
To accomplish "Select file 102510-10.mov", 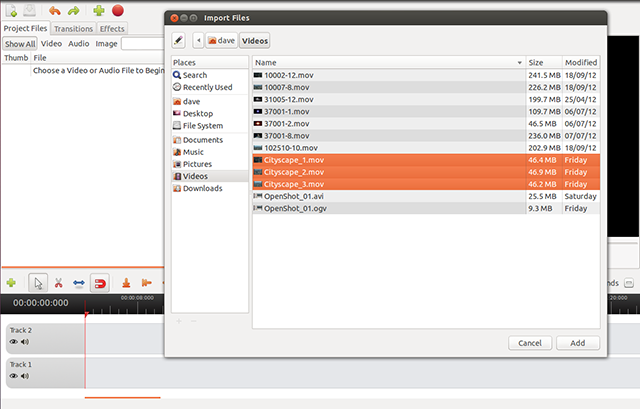I will (x=426, y=148).
